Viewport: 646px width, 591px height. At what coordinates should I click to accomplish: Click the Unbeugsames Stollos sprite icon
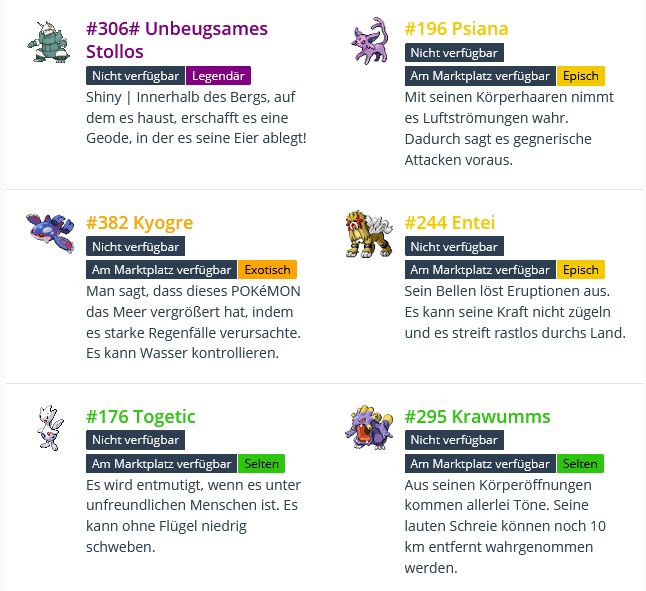pyautogui.click(x=46, y=40)
